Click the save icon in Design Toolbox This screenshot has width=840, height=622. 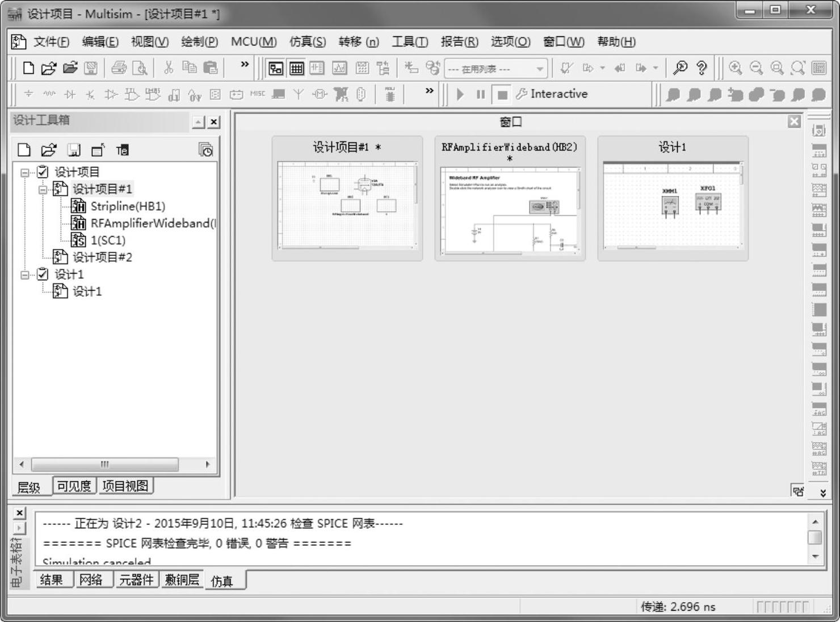coord(74,150)
